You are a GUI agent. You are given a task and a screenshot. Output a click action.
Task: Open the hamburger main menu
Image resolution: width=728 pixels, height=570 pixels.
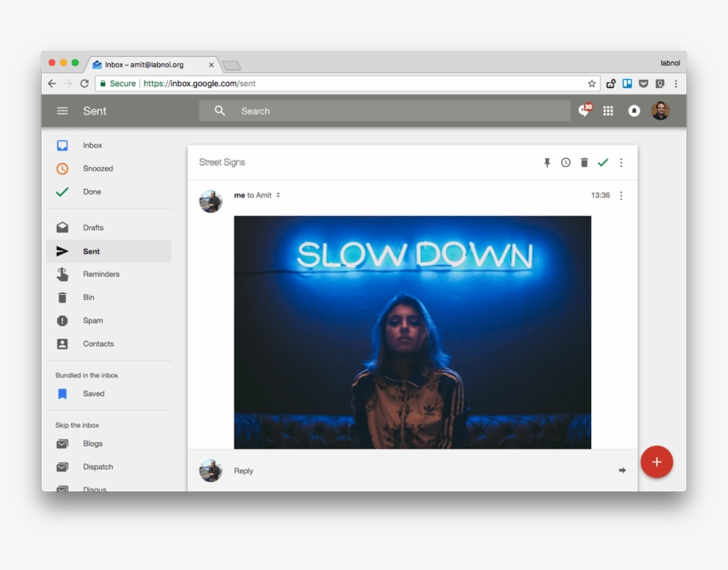(x=62, y=111)
